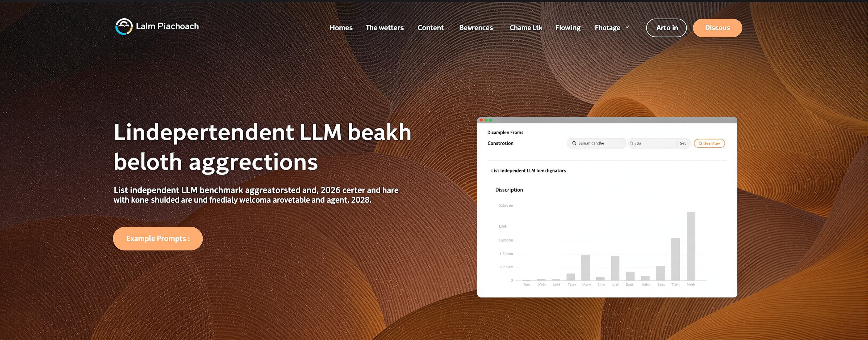This screenshot has width=868, height=340.
Task: Go to the Homes nav item
Action: [x=341, y=28]
